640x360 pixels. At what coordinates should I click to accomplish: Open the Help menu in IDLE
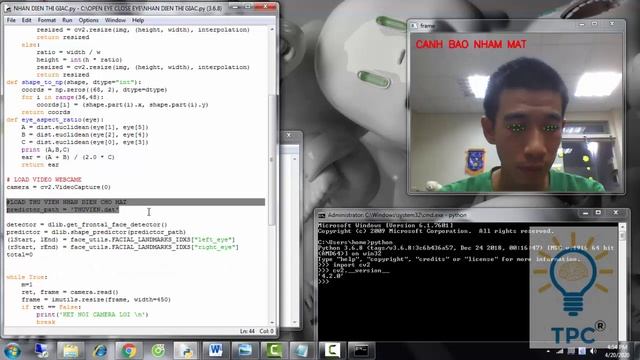click(138, 20)
